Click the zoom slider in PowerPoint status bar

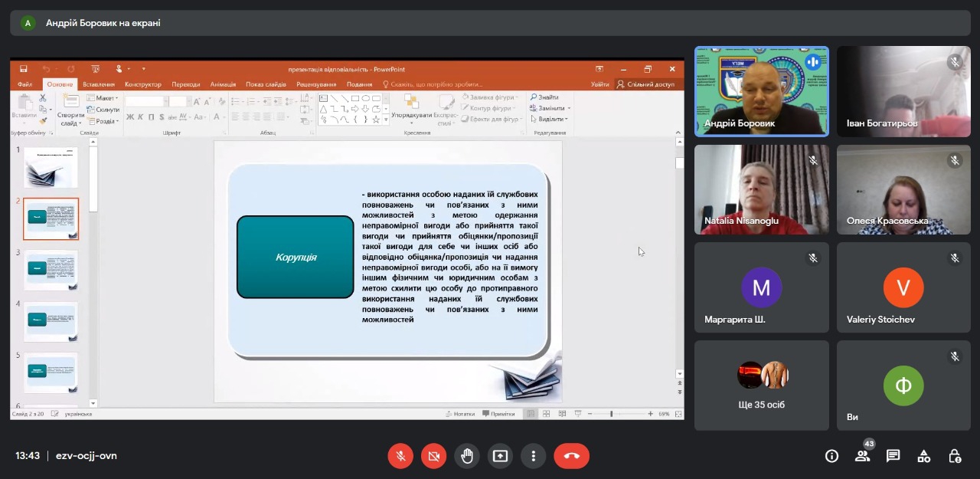(619, 414)
